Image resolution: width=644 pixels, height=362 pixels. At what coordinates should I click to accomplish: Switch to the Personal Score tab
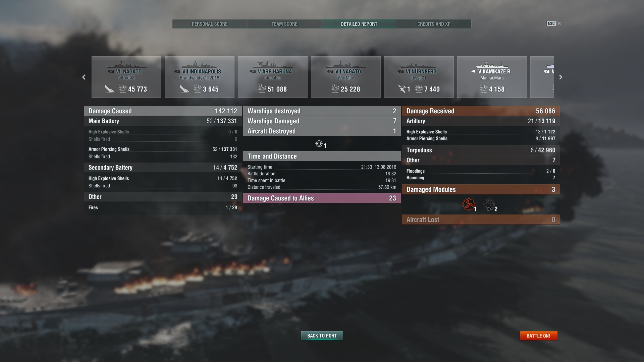pyautogui.click(x=210, y=24)
